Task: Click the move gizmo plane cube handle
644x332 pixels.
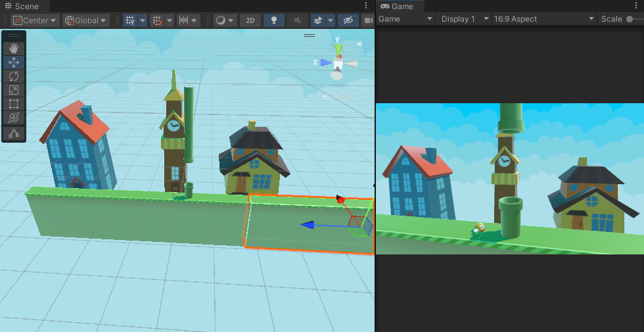Action: [361, 225]
